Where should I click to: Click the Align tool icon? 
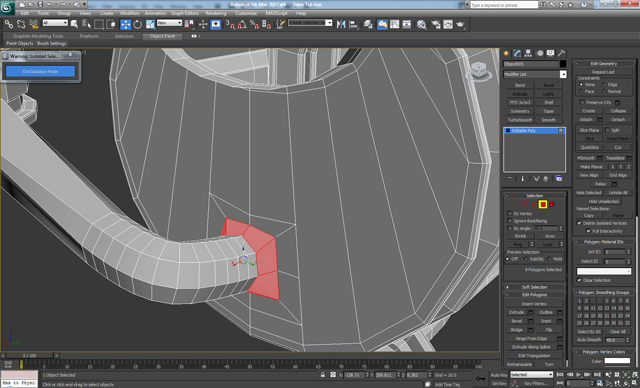click(353, 24)
